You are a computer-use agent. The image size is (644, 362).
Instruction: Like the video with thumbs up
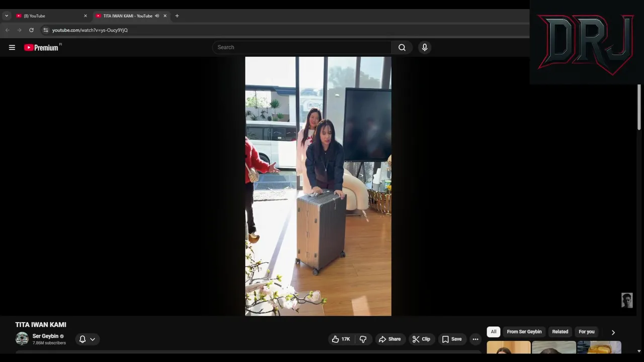[341, 339]
